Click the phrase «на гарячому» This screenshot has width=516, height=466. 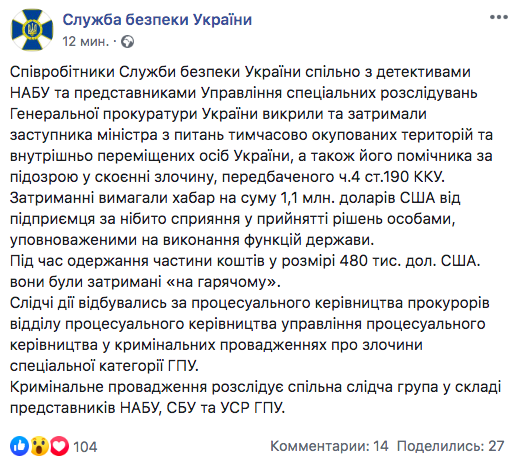223,282
